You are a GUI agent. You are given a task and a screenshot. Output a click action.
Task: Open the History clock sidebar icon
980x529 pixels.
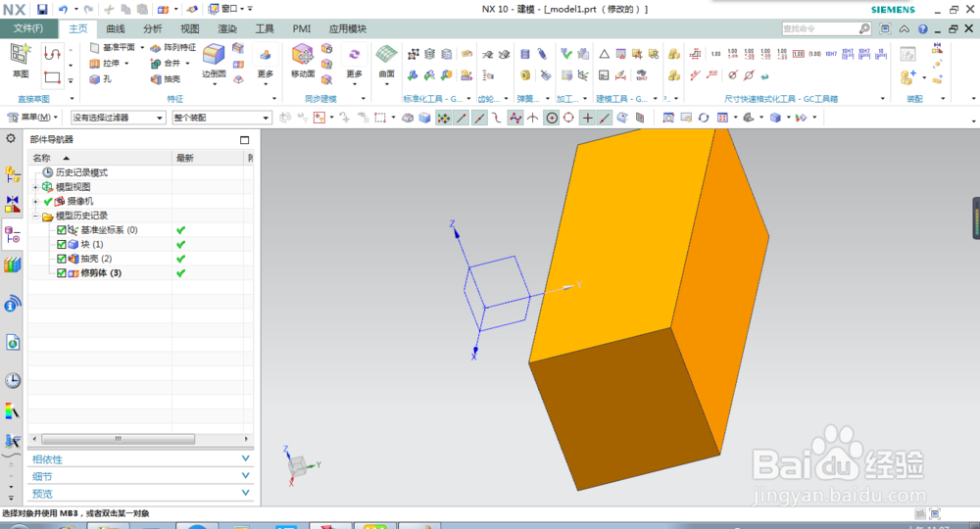coord(13,380)
